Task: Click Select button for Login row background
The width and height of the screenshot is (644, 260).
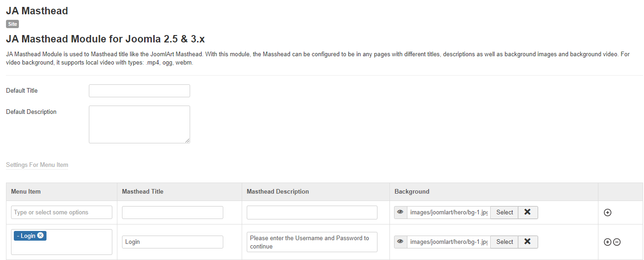Action: tap(505, 242)
